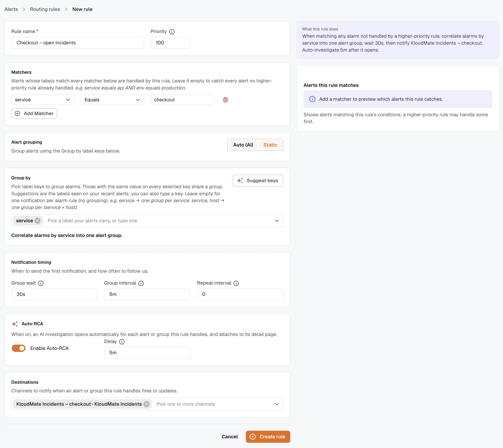The height and width of the screenshot is (448, 503).
Task: Click the Repeat interval info icon
Action: (x=236, y=283)
